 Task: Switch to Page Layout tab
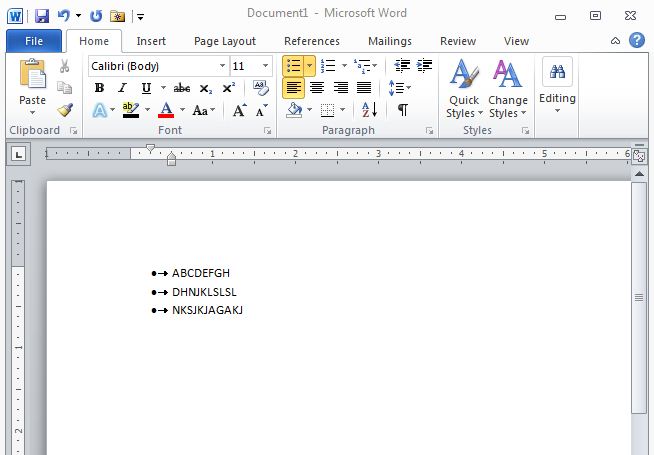click(x=225, y=41)
